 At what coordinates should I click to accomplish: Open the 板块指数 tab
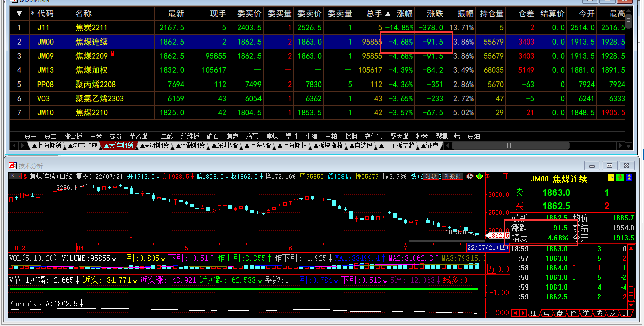[327, 146]
